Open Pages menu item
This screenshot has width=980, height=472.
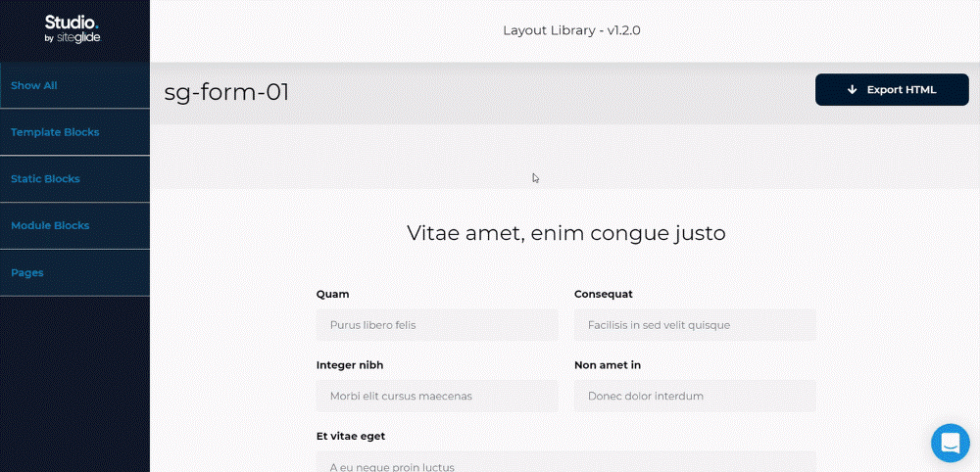(x=75, y=273)
